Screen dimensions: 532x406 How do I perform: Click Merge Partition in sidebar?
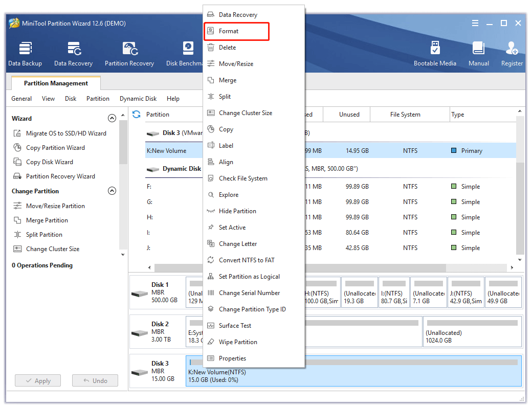point(41,220)
